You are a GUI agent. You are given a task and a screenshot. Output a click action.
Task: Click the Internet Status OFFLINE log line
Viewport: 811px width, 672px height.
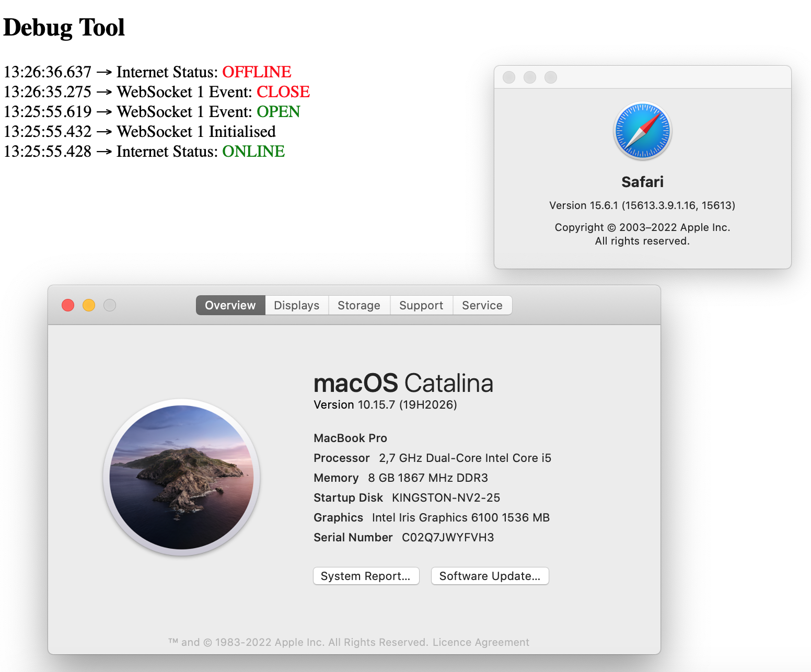point(147,72)
